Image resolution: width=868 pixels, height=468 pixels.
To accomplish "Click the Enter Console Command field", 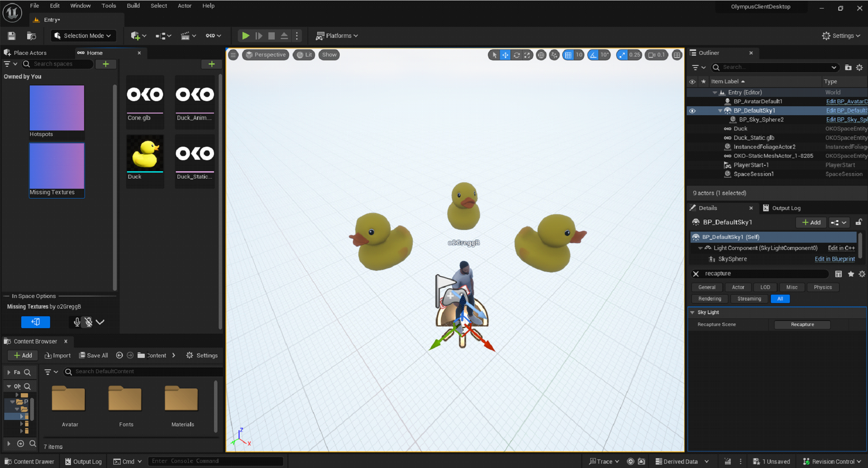I will (215, 461).
